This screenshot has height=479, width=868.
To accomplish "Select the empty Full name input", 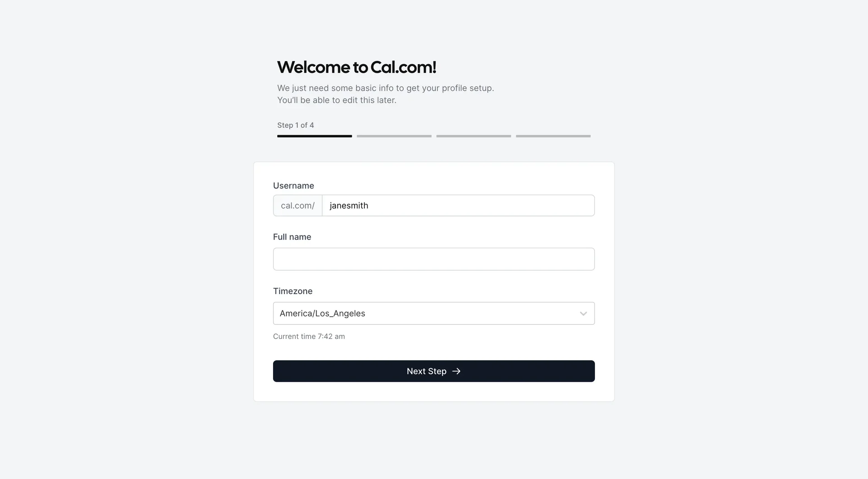I will (434, 258).
